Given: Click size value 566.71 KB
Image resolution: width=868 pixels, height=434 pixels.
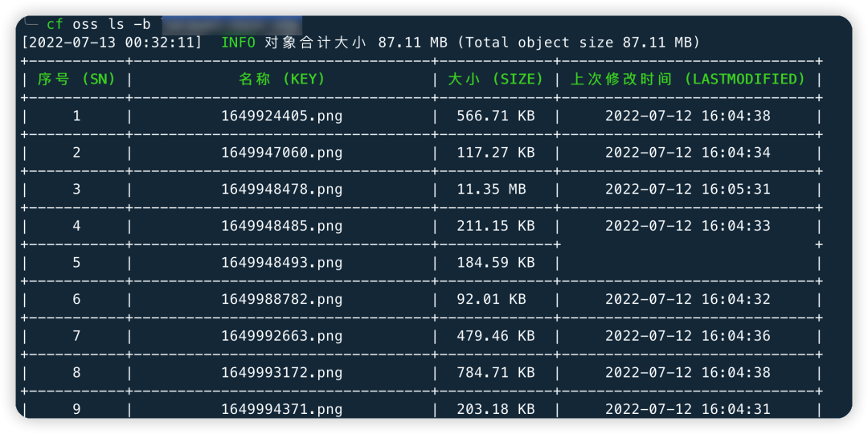Looking at the screenshot, I should pos(495,117).
